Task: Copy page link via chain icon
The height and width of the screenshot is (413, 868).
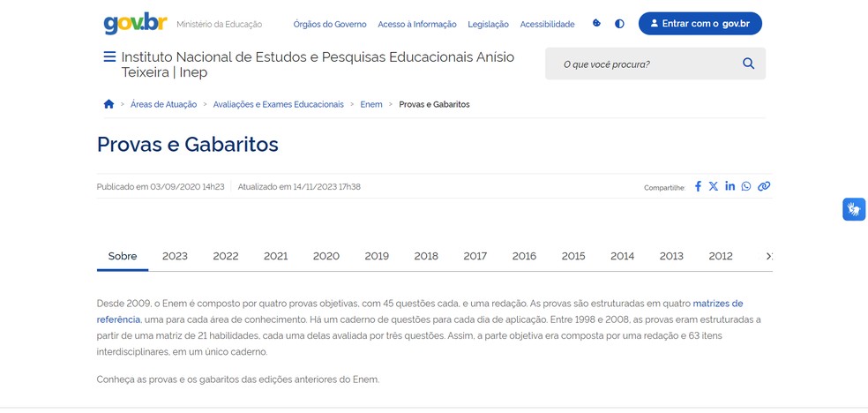Action: click(764, 186)
